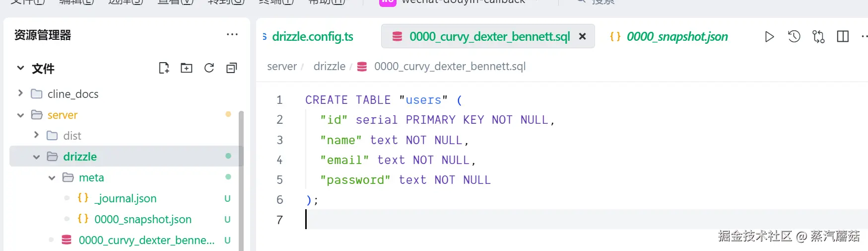Click the "email" column in code
The width and height of the screenshot is (868, 251).
(344, 160)
